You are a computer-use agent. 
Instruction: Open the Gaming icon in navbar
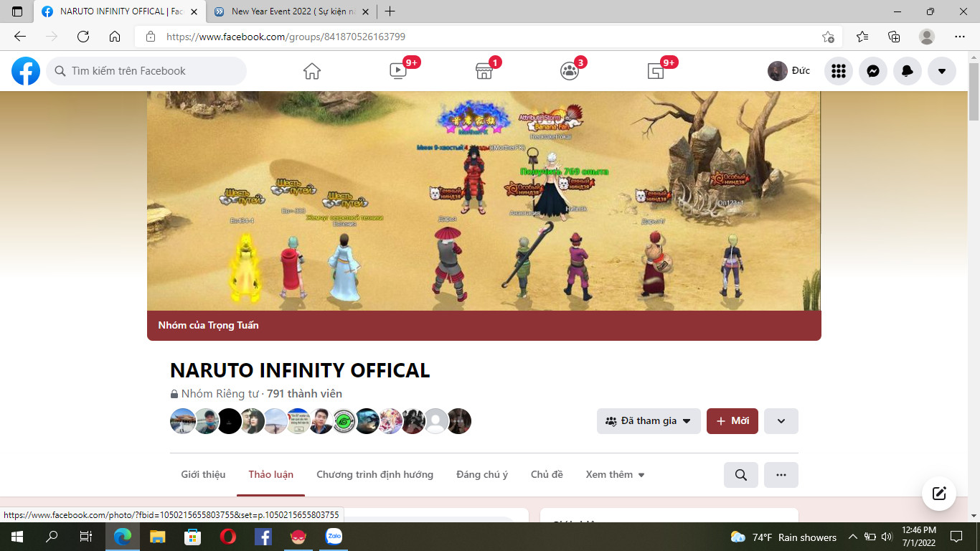pos(656,71)
